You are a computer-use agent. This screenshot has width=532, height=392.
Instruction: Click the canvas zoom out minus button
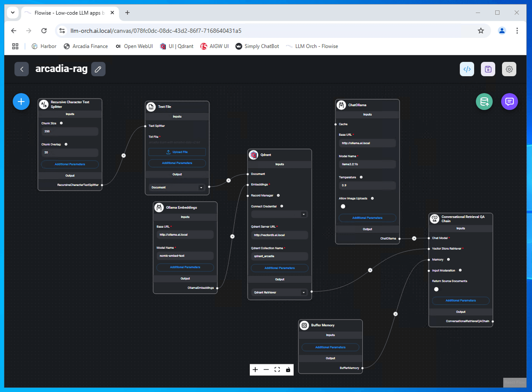point(266,369)
